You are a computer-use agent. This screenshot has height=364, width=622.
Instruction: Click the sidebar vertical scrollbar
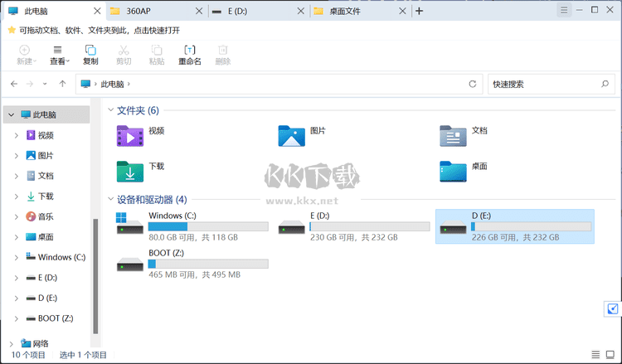coord(95,276)
